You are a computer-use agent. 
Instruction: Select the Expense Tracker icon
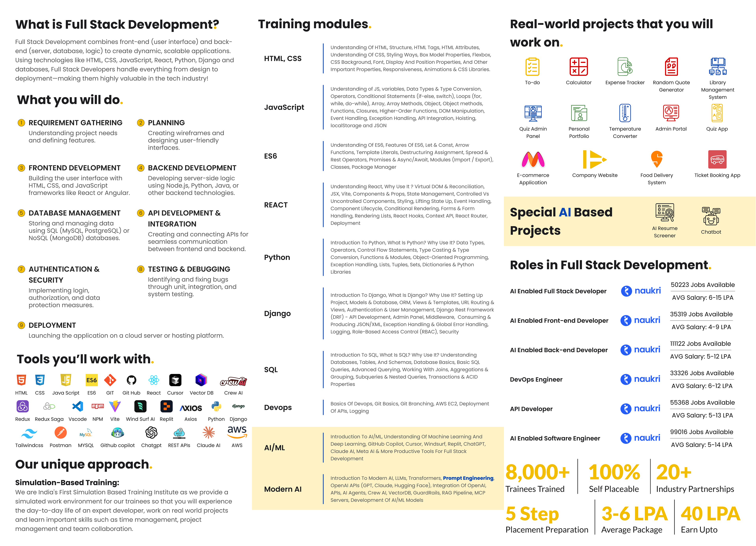(625, 66)
